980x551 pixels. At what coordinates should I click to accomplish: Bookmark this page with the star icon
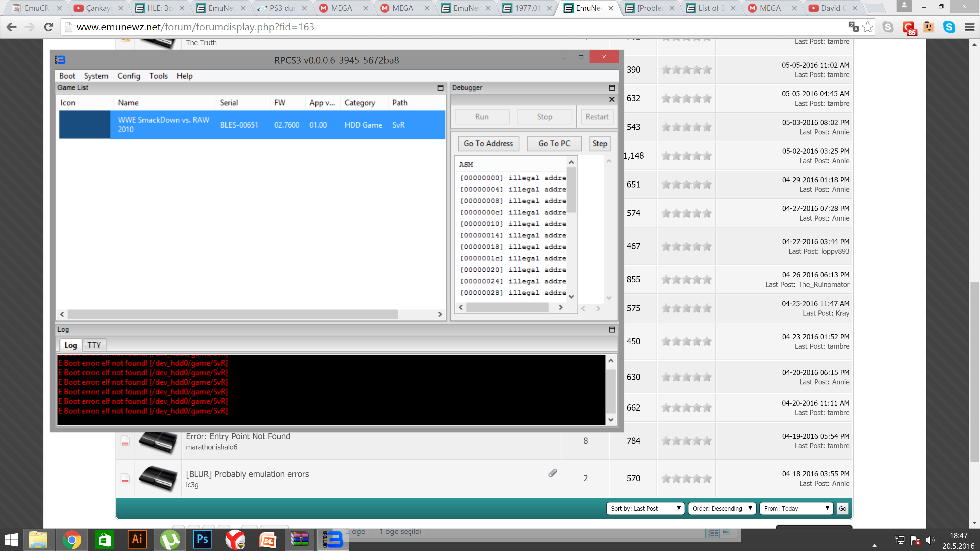(x=867, y=27)
